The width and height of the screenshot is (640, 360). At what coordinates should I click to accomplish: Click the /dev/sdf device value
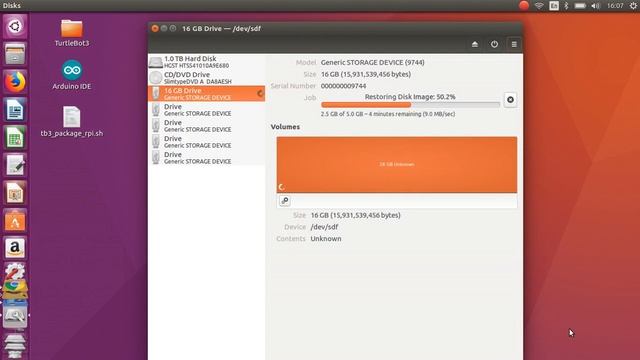tap(324, 227)
